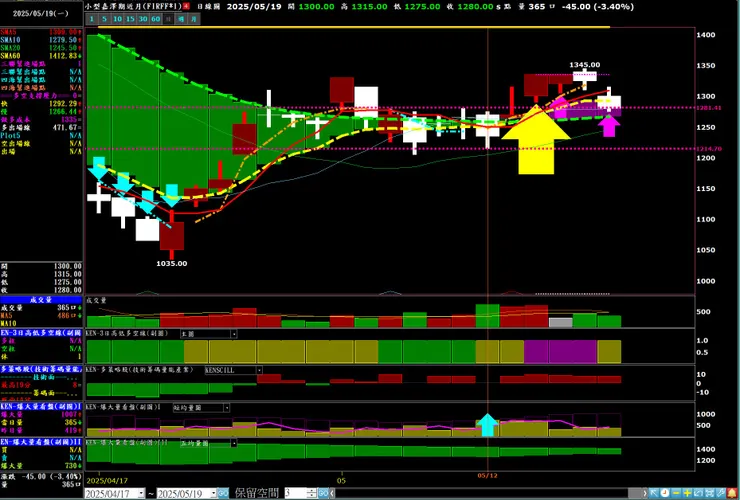This screenshot has height=500, width=740.
Task: Open the 短均量圖 dropdown in the 爆大量看盤 I panel
Action: [227, 407]
